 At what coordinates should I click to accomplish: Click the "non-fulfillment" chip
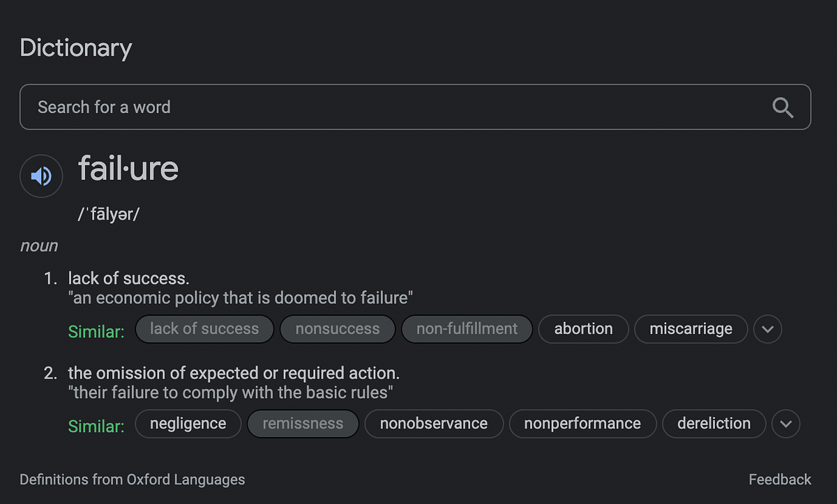(467, 329)
